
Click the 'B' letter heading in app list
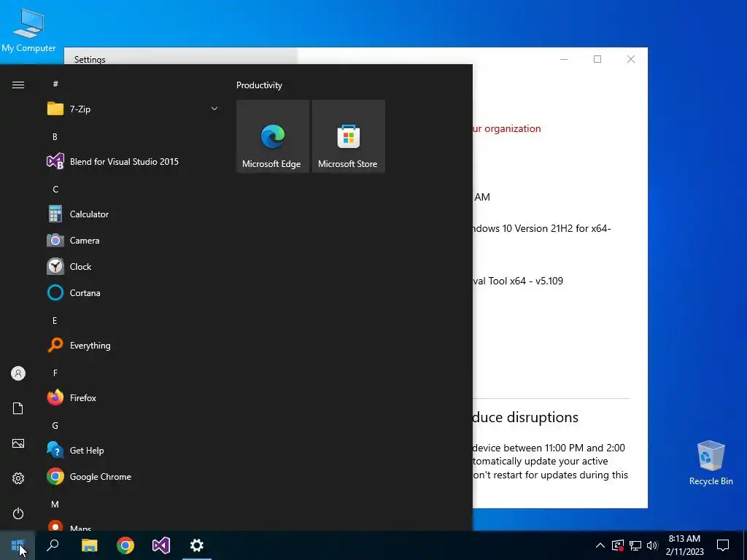55,136
